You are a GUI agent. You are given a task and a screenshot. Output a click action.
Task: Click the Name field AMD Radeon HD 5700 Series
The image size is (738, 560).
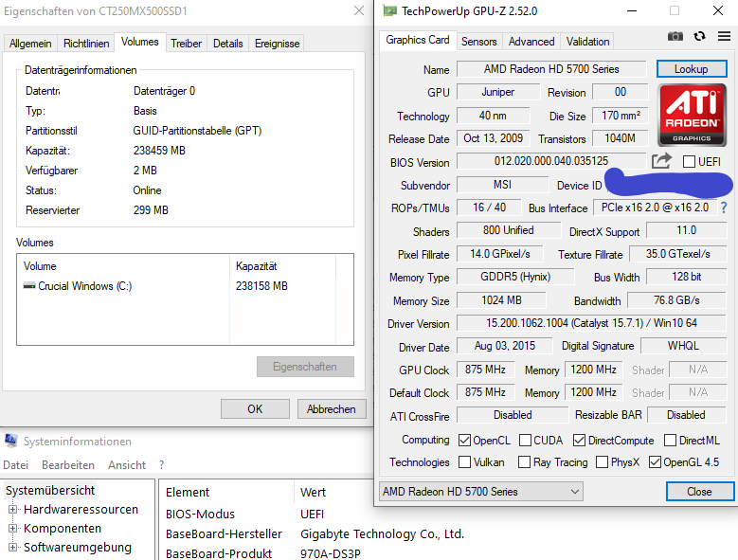551,69
